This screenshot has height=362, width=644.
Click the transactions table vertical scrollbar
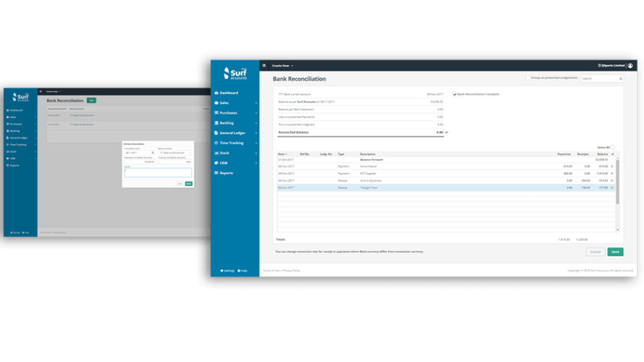(x=617, y=182)
